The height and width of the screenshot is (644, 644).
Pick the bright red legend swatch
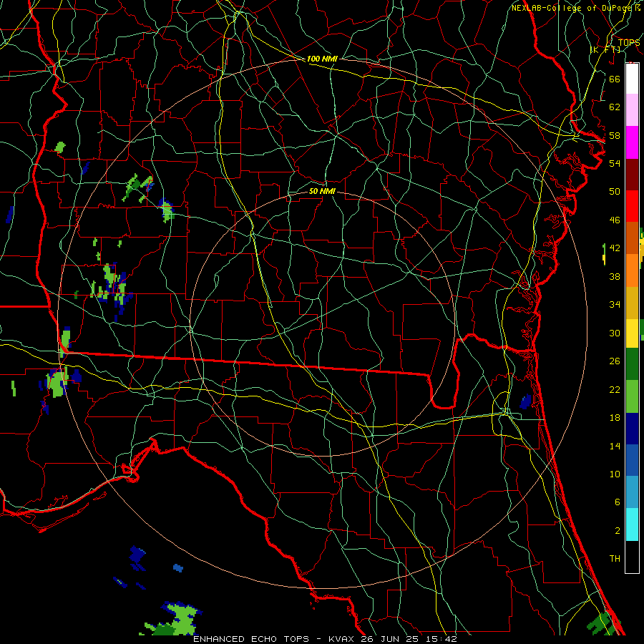(632, 206)
